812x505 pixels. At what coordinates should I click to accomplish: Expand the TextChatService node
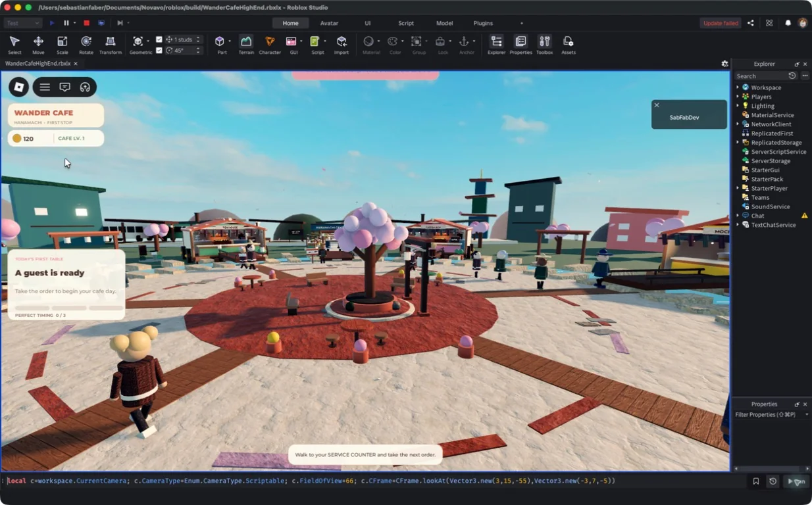point(738,225)
